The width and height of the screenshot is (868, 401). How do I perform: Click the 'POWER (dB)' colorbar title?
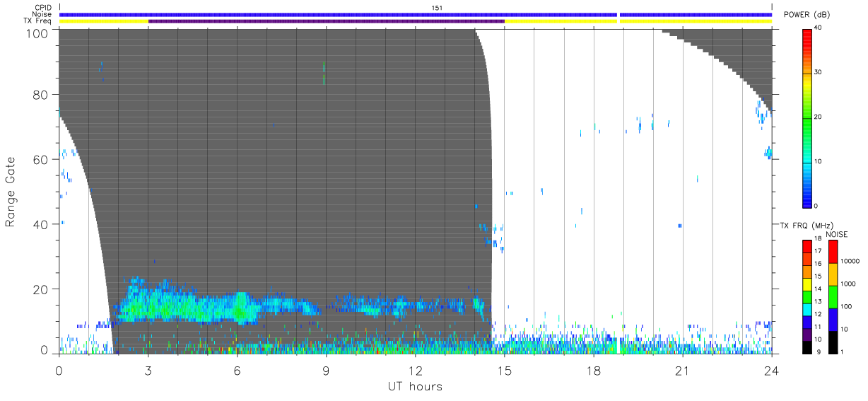[807, 15]
